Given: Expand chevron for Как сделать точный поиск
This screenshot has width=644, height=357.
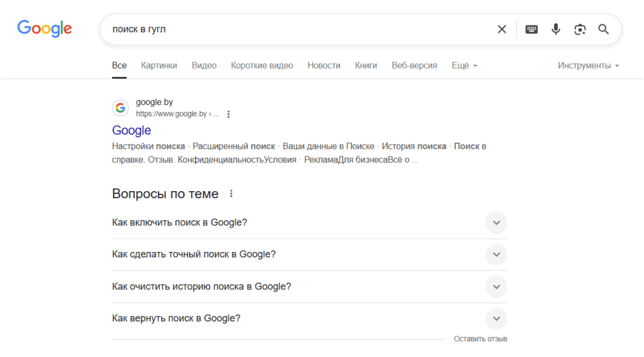Looking at the screenshot, I should [496, 255].
